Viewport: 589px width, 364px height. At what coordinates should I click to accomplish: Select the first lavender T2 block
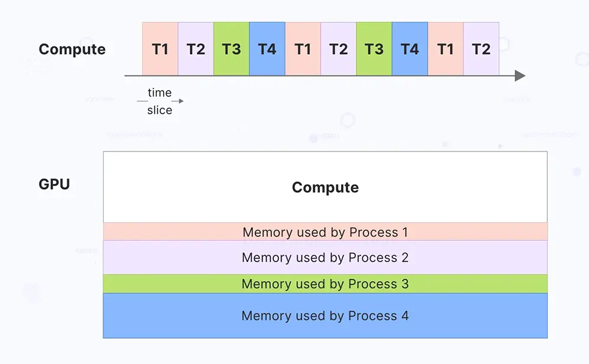(x=196, y=49)
